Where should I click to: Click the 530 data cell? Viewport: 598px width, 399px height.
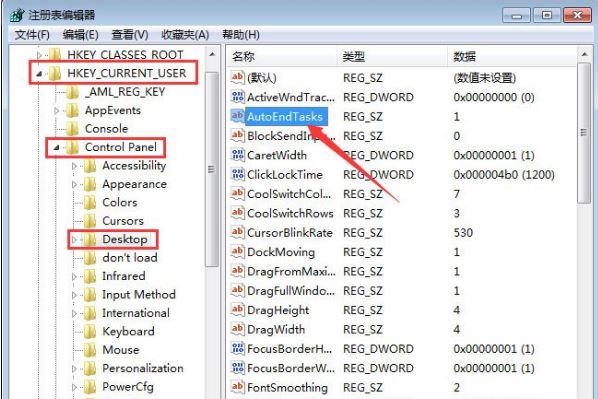coord(463,233)
